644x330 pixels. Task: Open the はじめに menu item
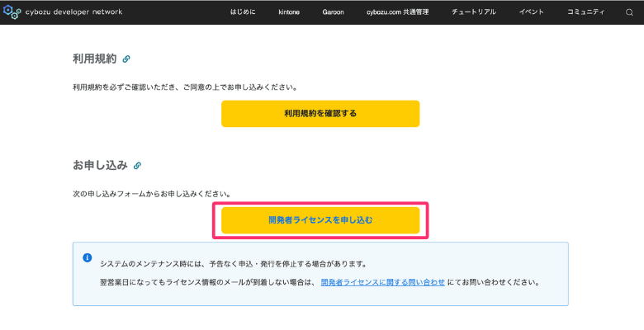(x=244, y=12)
